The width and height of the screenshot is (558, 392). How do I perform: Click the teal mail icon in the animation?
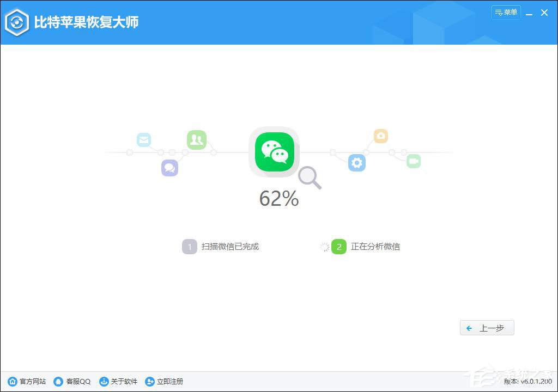143,139
